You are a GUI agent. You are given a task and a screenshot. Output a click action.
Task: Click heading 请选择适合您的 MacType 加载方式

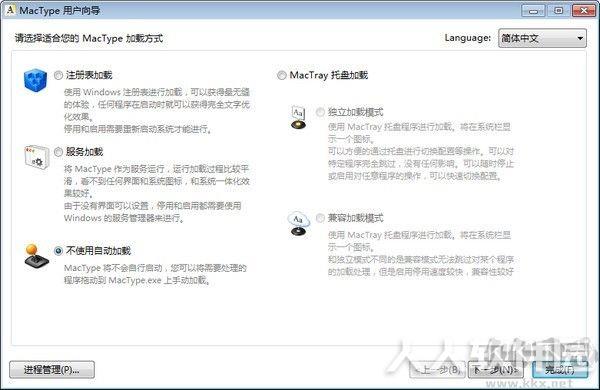89,38
